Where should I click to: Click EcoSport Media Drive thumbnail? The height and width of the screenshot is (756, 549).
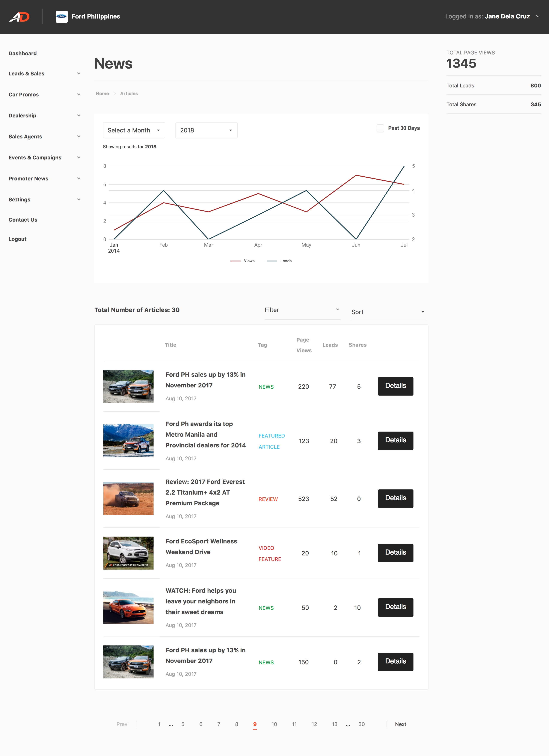point(128,553)
